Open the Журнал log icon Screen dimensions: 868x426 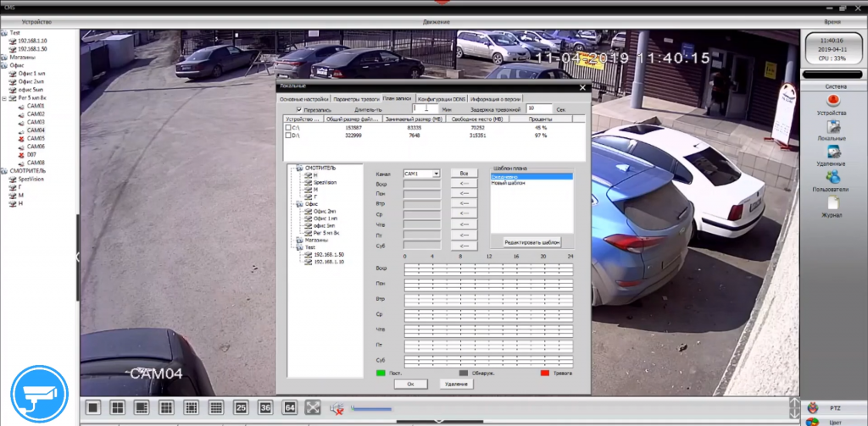[832, 203]
